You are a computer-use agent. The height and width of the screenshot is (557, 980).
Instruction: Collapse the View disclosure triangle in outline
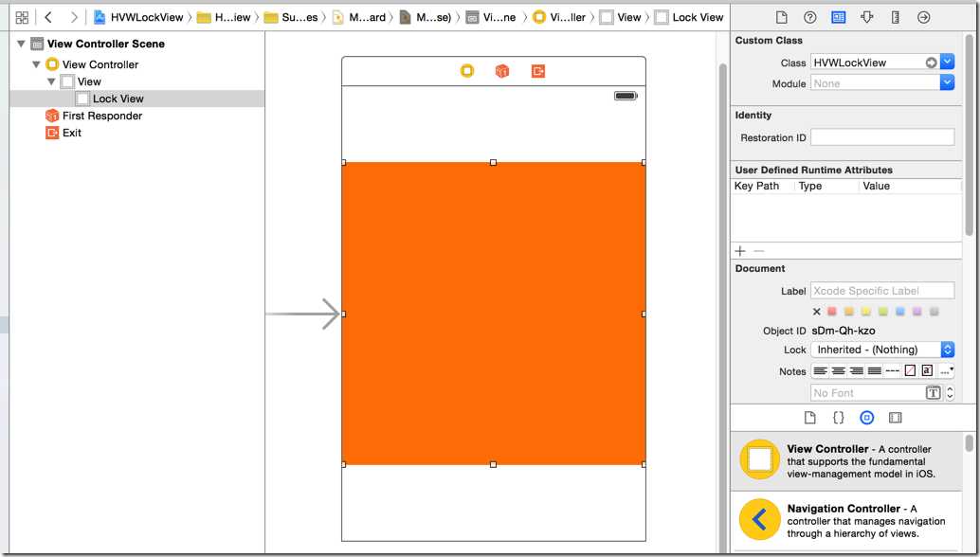click(x=51, y=81)
